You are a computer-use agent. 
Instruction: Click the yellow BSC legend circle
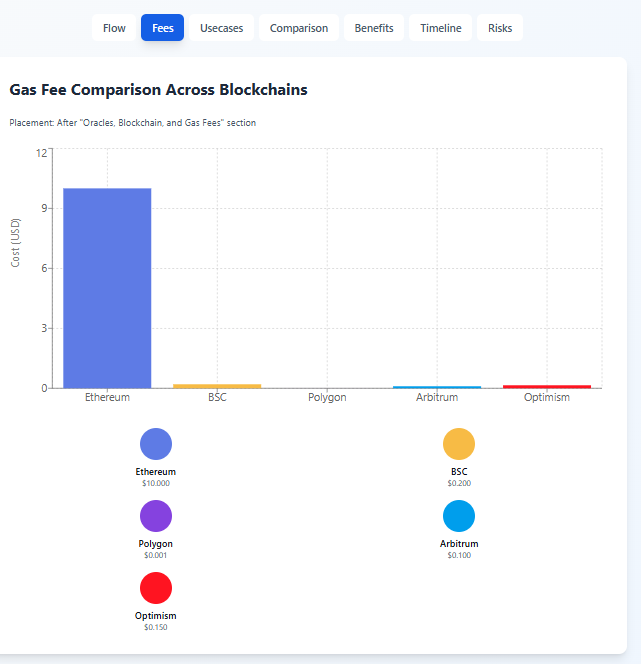tap(459, 444)
